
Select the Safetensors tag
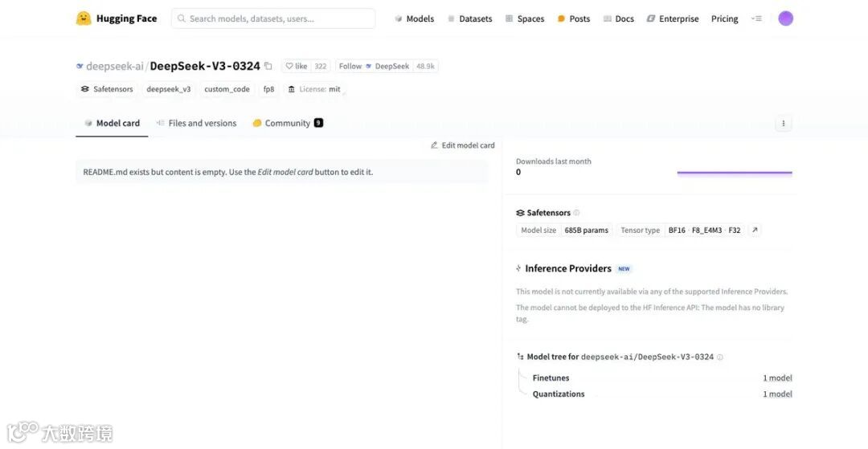[x=107, y=89]
